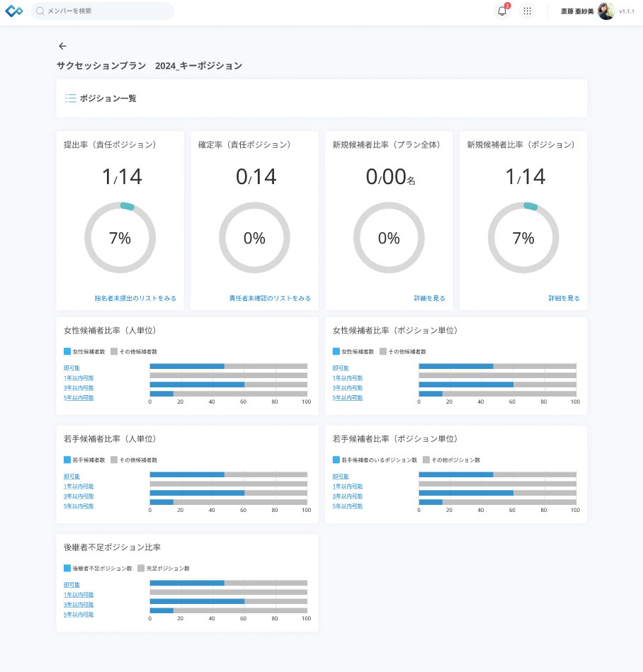
Task: Click the search magnifier icon
Action: tap(40, 11)
